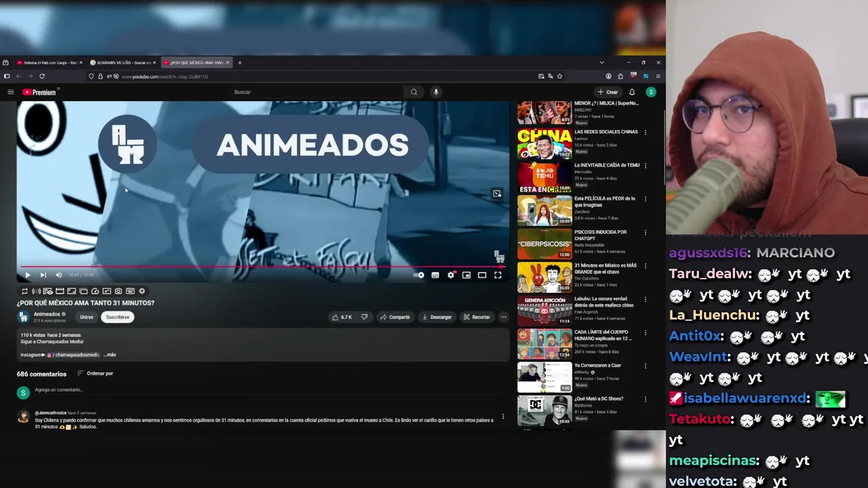This screenshot has height=488, width=868.
Task: Select the '¿POR QUÉ MÉXICO AMA' tab
Action: (x=197, y=62)
